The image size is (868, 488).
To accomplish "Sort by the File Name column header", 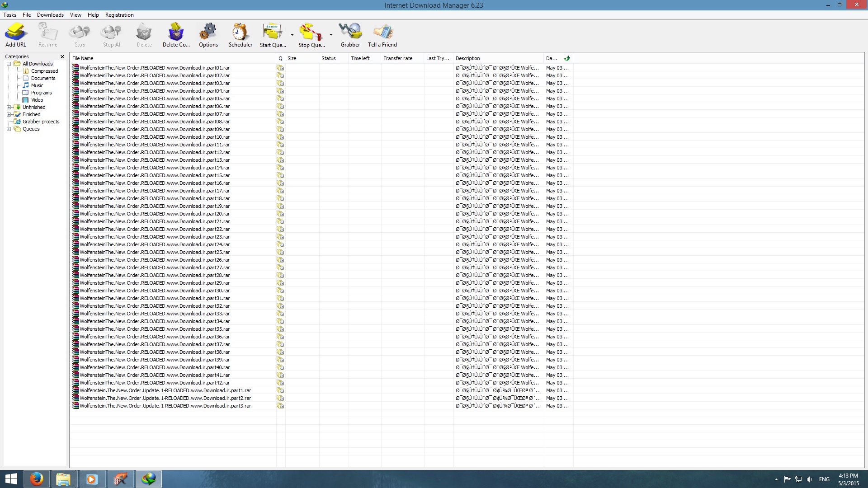I will [x=172, y=58].
